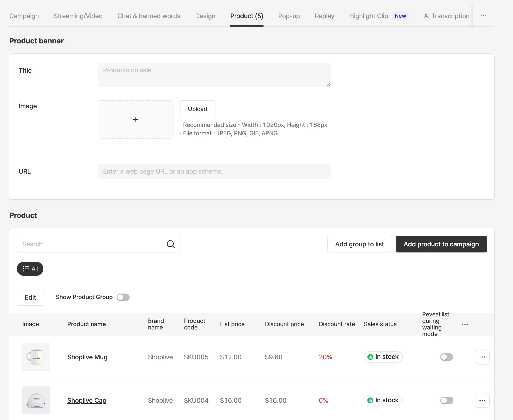Screen dimensions: 513x420
Task: Select the All list filter chip
Action: point(30,269)
